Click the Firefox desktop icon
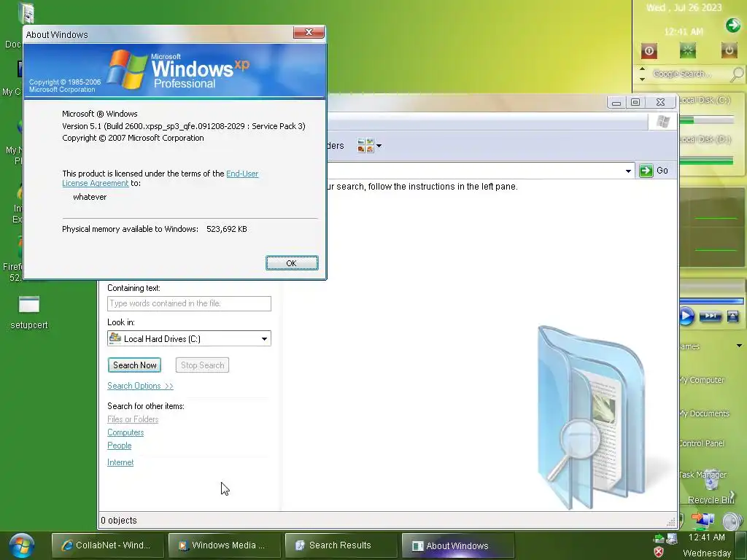The image size is (747, 560). coord(12,260)
